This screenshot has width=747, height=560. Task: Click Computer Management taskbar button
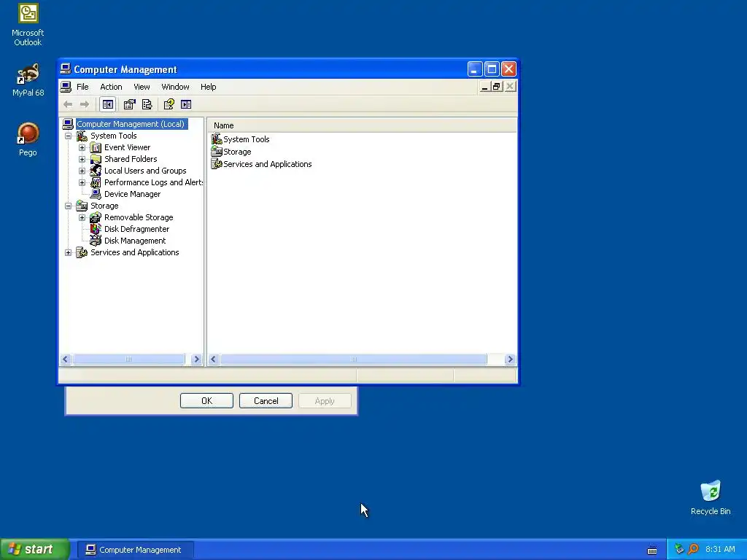135,550
